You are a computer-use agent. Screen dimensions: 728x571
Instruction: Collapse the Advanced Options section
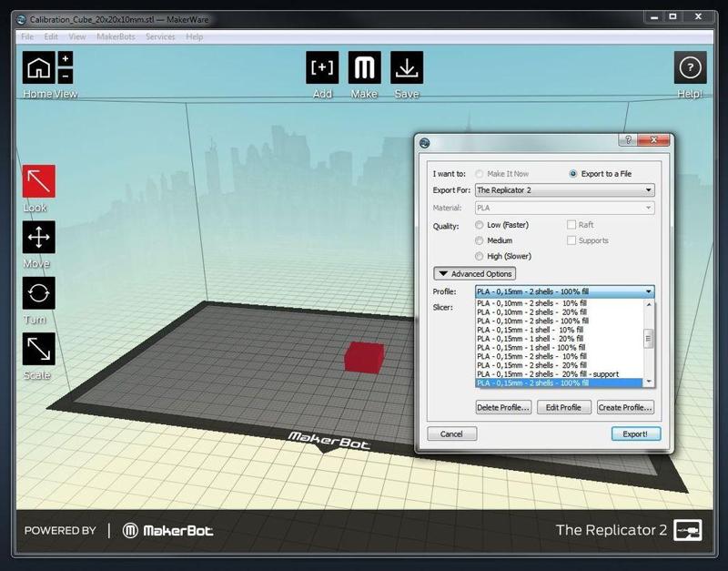pyautogui.click(x=474, y=274)
